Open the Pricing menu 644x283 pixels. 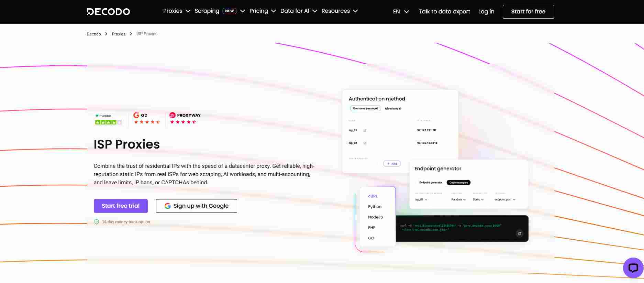[x=262, y=11]
